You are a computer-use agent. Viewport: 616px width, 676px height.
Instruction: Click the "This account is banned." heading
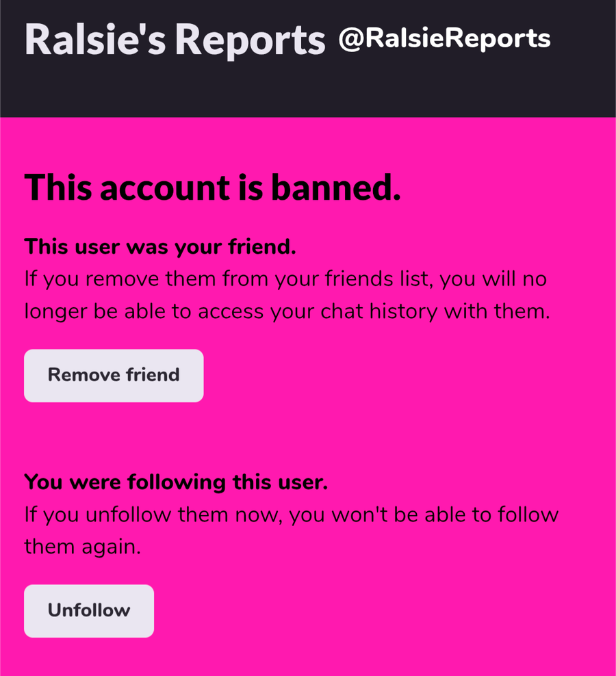(x=212, y=187)
